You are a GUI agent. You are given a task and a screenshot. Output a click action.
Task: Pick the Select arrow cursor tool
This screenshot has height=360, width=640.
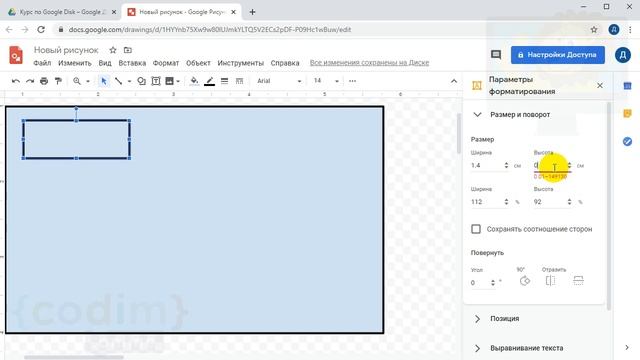pos(104,81)
